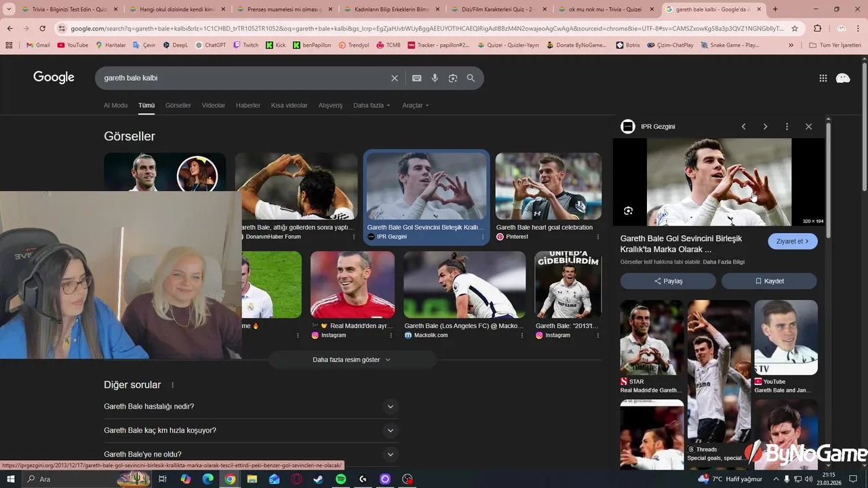The image size is (868, 488).
Task: Open weather widget '7°C Hafif yağmur'
Action: point(730,479)
